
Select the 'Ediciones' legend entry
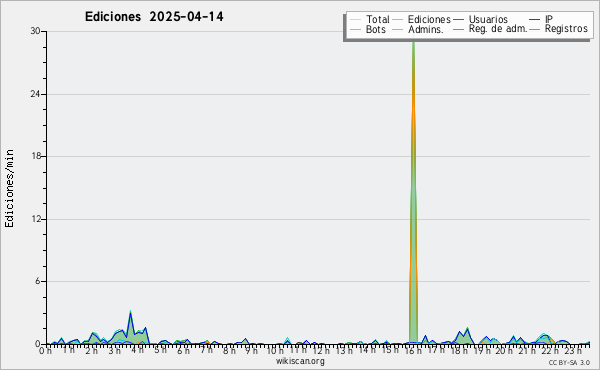[429, 19]
